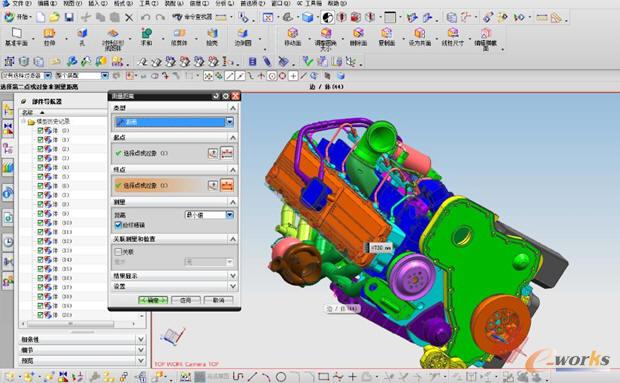
Task: Click the Save floppy disk icon
Action: (x=69, y=17)
